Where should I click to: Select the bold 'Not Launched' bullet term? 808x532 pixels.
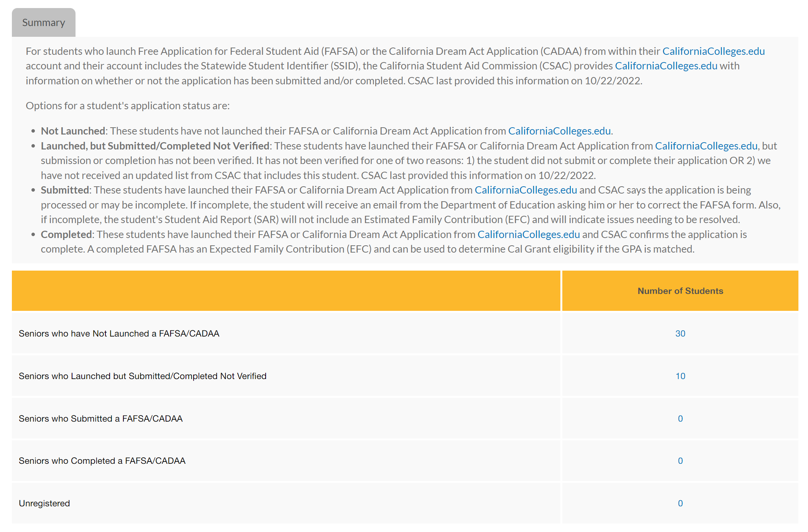pos(73,131)
